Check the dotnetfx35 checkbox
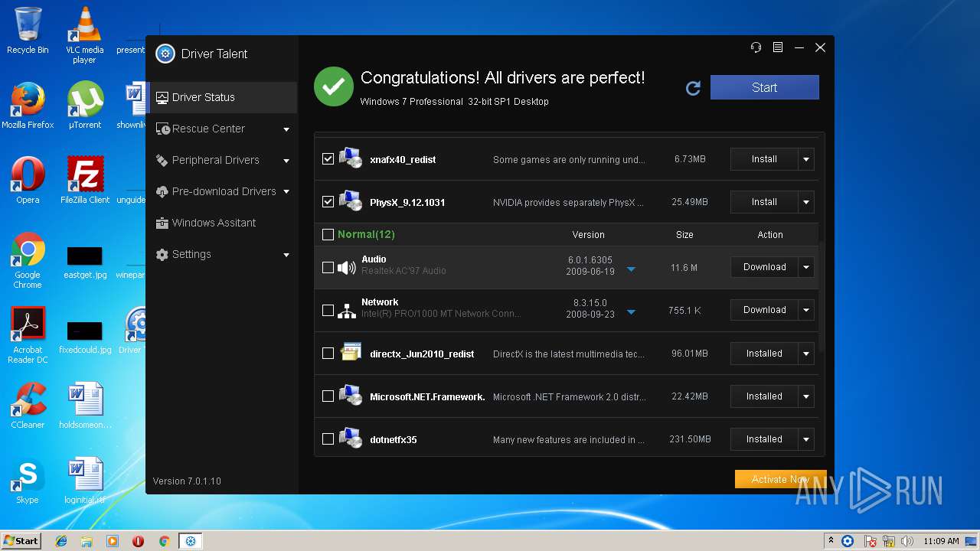980x551 pixels. [328, 439]
